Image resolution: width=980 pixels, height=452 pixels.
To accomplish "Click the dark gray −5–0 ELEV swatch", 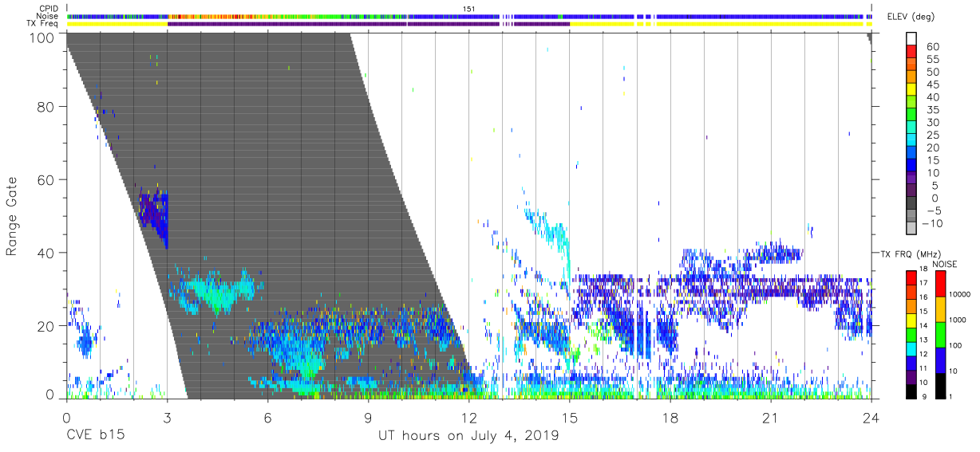I will pos(911,204).
